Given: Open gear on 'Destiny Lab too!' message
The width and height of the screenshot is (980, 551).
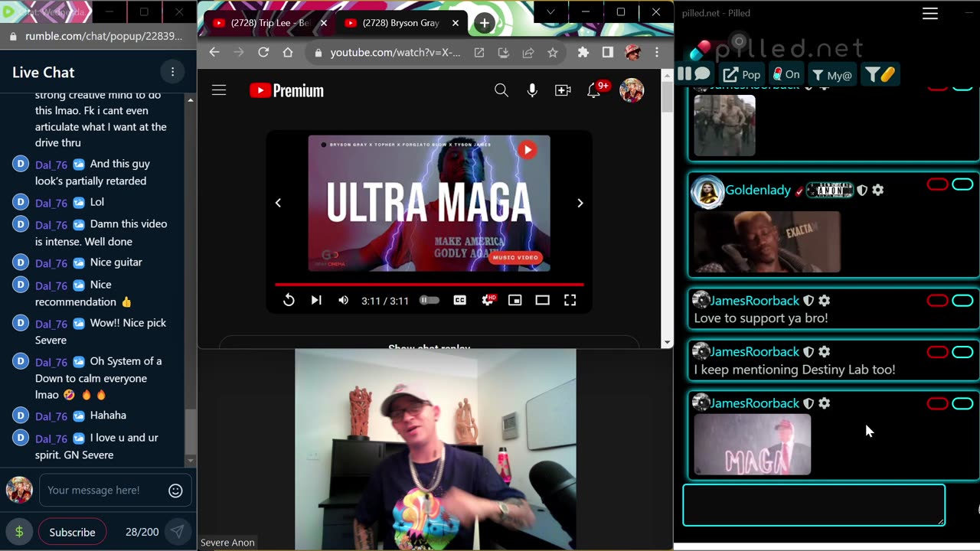Looking at the screenshot, I should [825, 352].
